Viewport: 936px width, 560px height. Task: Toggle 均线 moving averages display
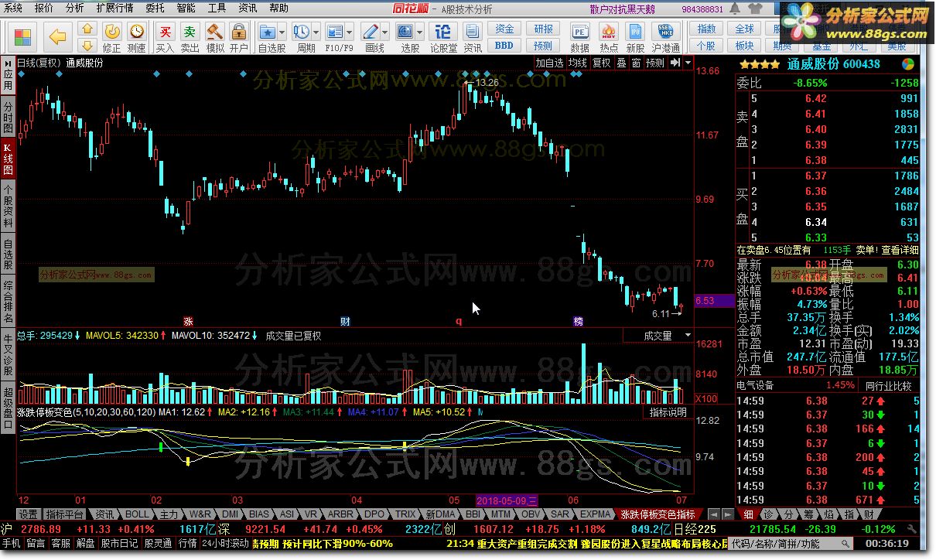coord(577,63)
